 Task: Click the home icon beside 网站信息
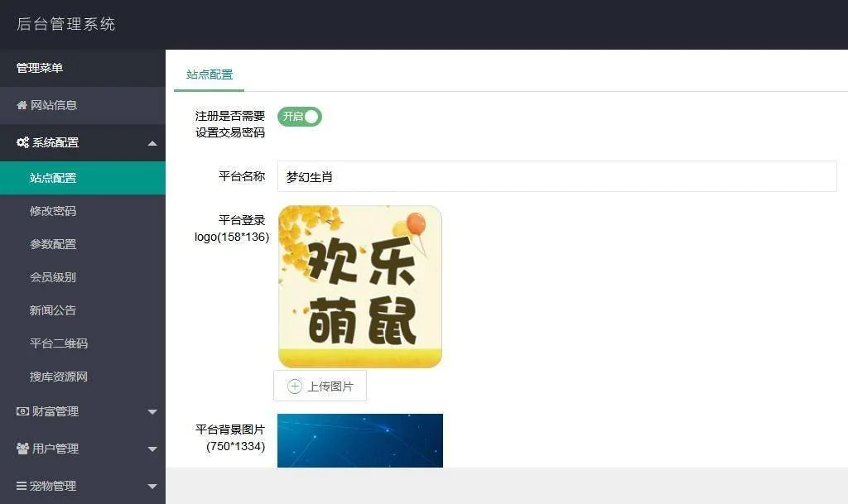tap(22, 106)
